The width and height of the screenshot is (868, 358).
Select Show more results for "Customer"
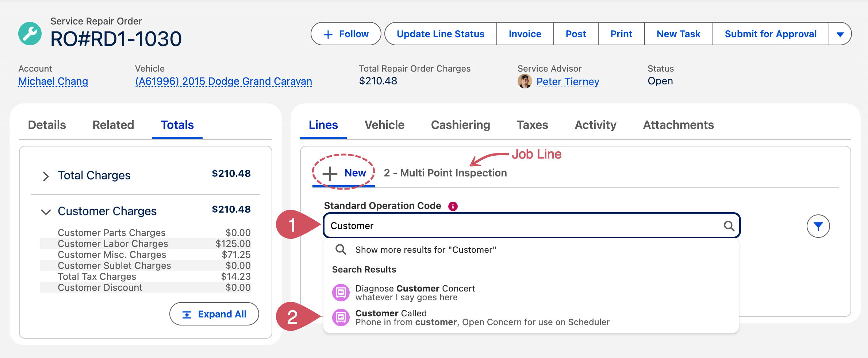click(531, 250)
